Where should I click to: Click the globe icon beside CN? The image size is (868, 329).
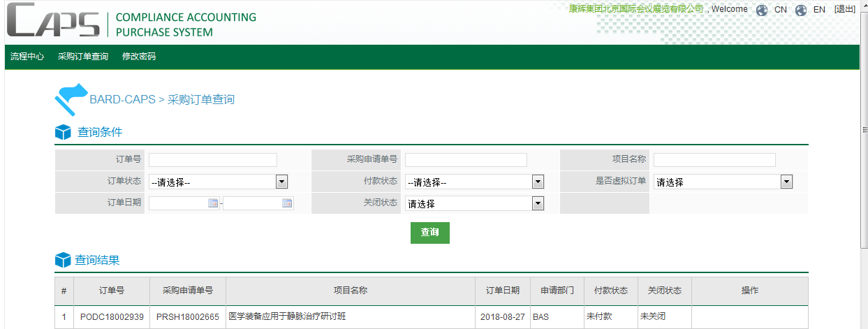pyautogui.click(x=762, y=10)
